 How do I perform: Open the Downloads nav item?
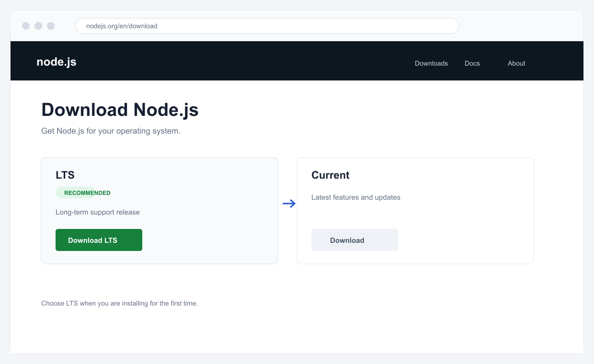tap(431, 63)
